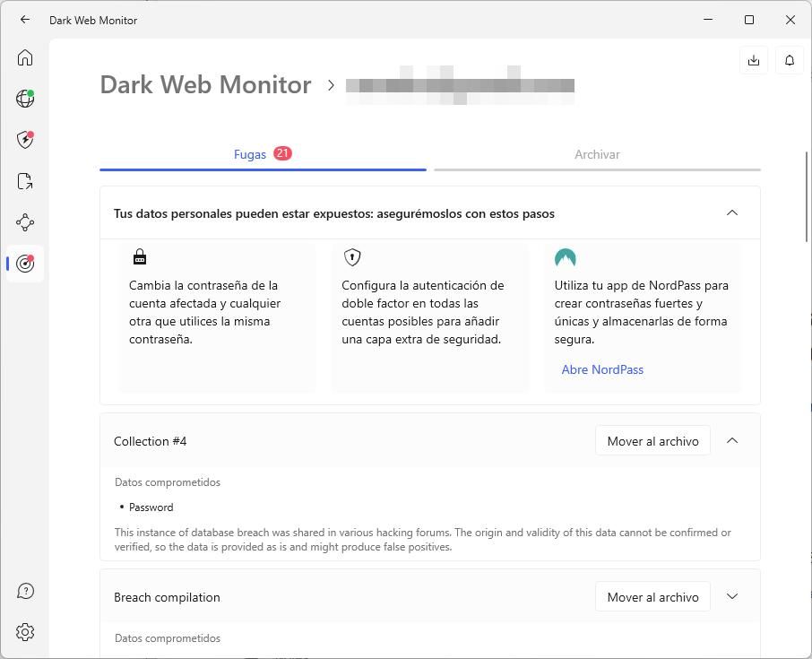Open the notifications bell icon

(x=790, y=60)
